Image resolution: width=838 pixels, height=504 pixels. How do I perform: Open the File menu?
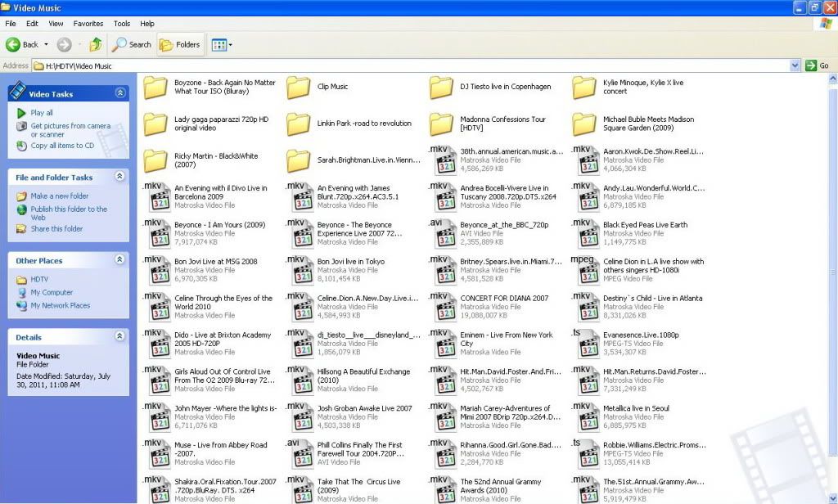[10, 24]
